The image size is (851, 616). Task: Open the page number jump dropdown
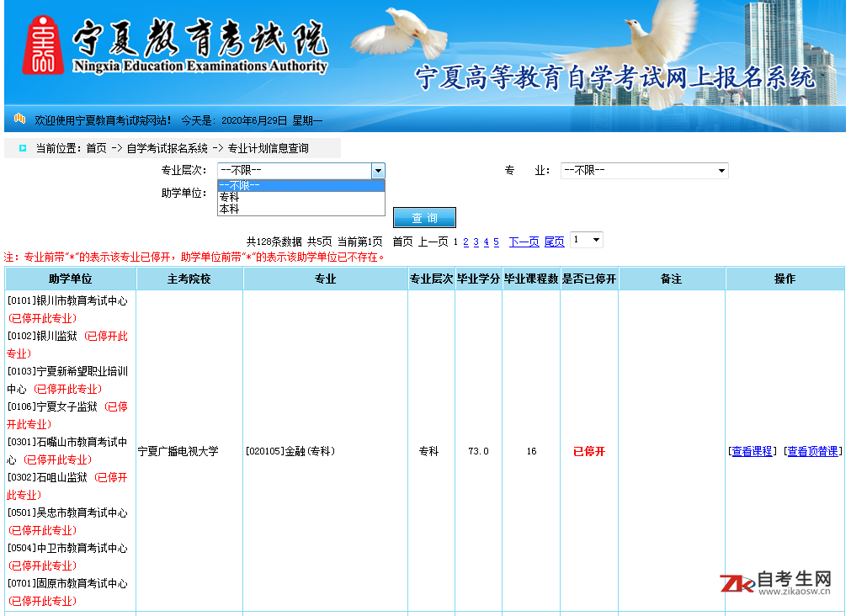(587, 240)
